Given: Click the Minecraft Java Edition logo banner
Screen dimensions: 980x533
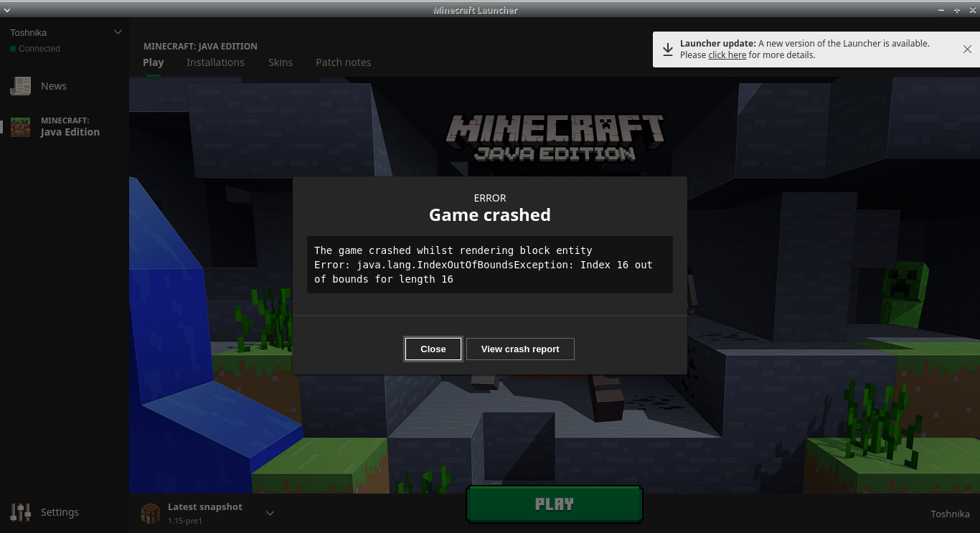Looking at the screenshot, I should (555, 137).
